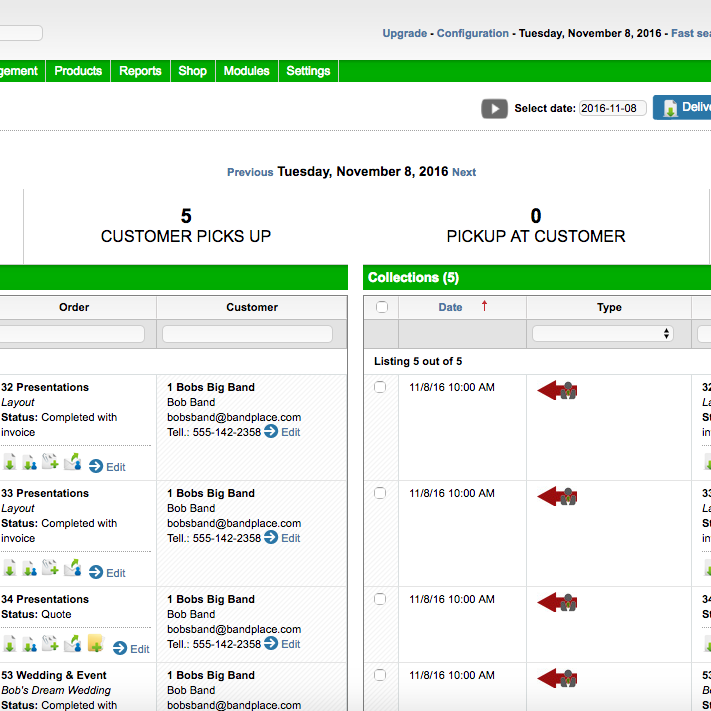Click the Select date input field
The width and height of the screenshot is (711, 711).
pos(612,108)
